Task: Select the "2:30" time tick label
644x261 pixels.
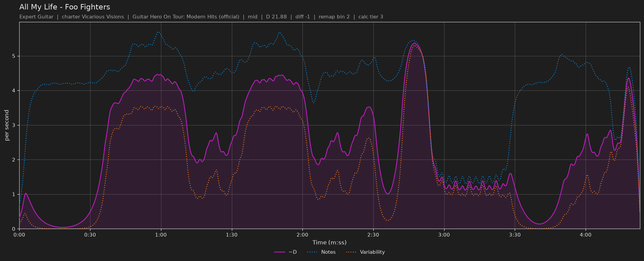Action: coord(373,235)
